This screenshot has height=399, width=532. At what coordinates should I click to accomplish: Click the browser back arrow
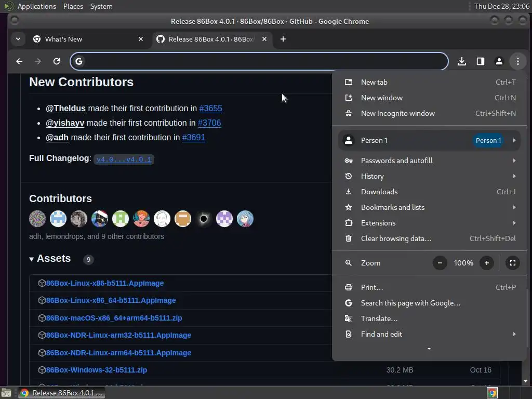click(x=19, y=61)
